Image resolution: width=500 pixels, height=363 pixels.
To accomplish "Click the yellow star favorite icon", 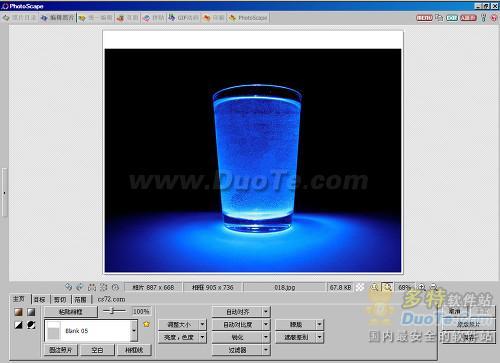I will coord(146,324).
